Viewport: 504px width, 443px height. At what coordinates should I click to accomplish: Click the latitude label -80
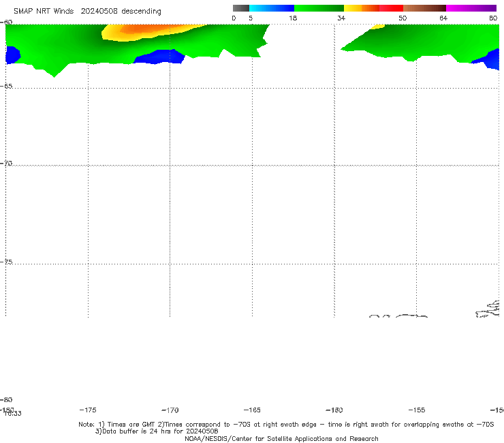click(6, 399)
